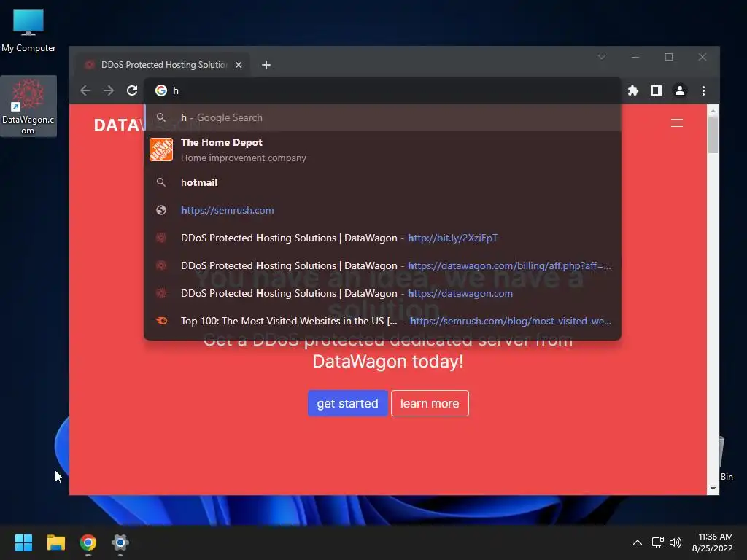
Task: Open a new tab with plus button
Action: coord(266,65)
